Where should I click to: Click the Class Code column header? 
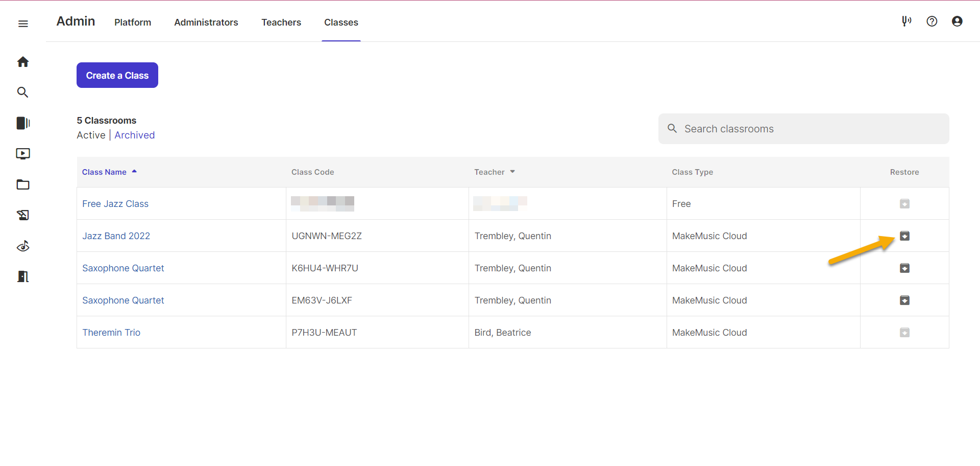(x=313, y=172)
